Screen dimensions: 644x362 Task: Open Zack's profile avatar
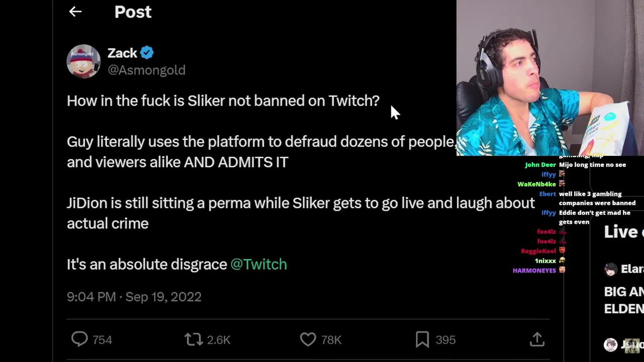pos(84,61)
